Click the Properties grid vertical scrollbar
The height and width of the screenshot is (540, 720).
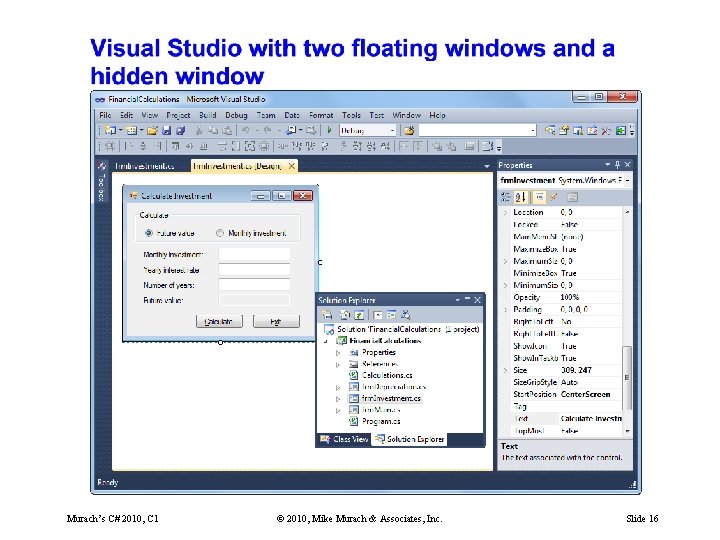click(x=627, y=377)
